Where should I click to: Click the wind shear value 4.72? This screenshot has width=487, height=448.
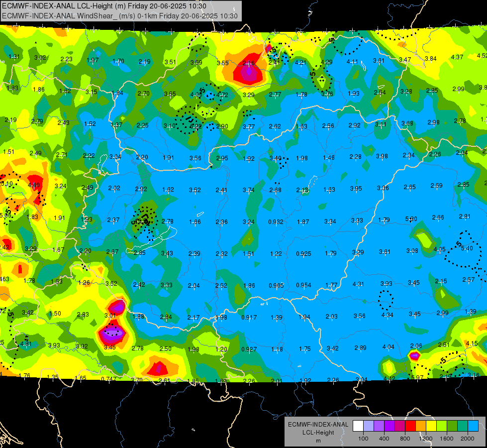222,95
